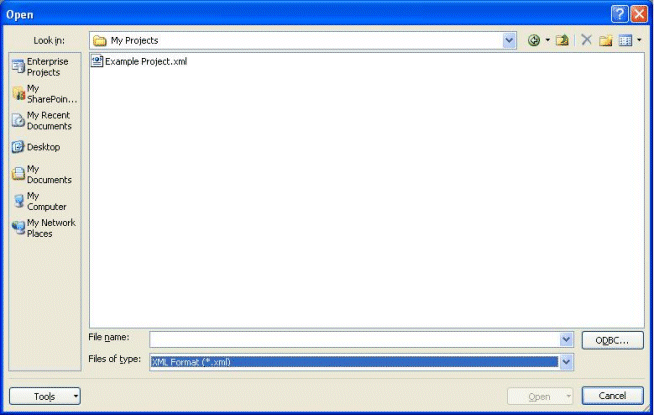Viewport: 654px width, 415px height.
Task: Close the Open dialog window
Action: [x=639, y=14]
